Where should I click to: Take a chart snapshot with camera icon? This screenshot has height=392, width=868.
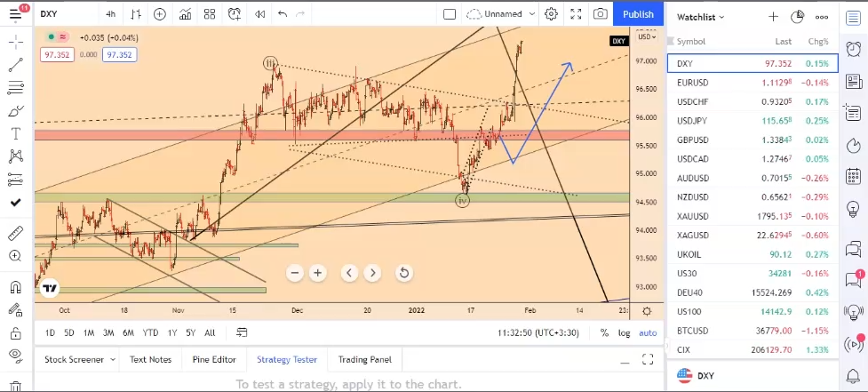[601, 14]
